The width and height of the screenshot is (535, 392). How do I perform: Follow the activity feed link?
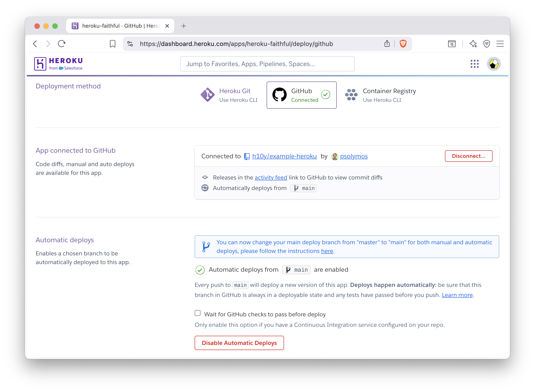(x=271, y=177)
